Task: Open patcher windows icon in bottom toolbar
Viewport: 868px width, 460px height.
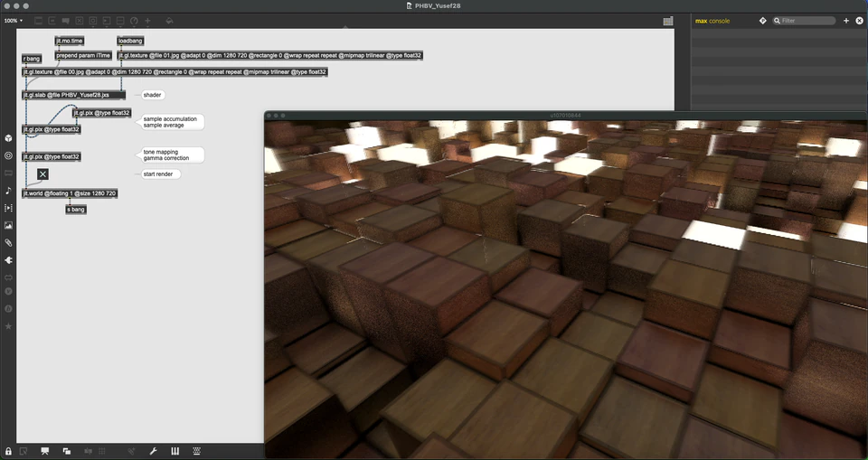Action: (66, 452)
